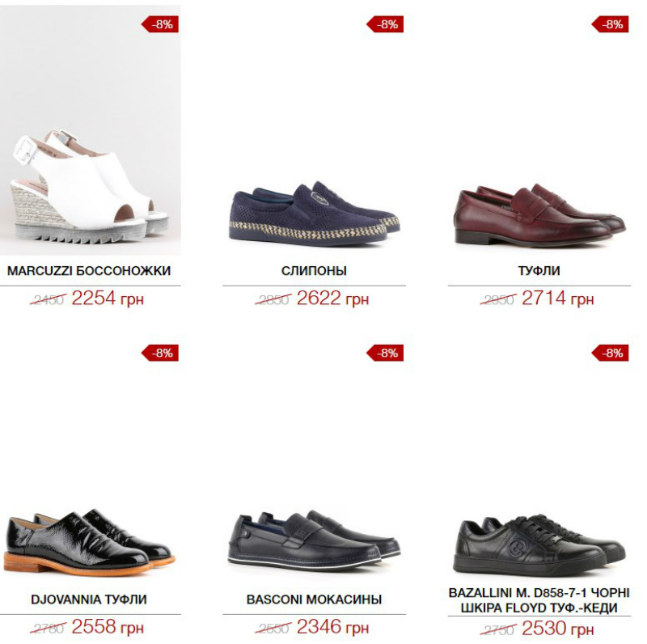647x644 pixels.
Task: Click the -8% badge above Bazallini sneakers
Action: (611, 354)
